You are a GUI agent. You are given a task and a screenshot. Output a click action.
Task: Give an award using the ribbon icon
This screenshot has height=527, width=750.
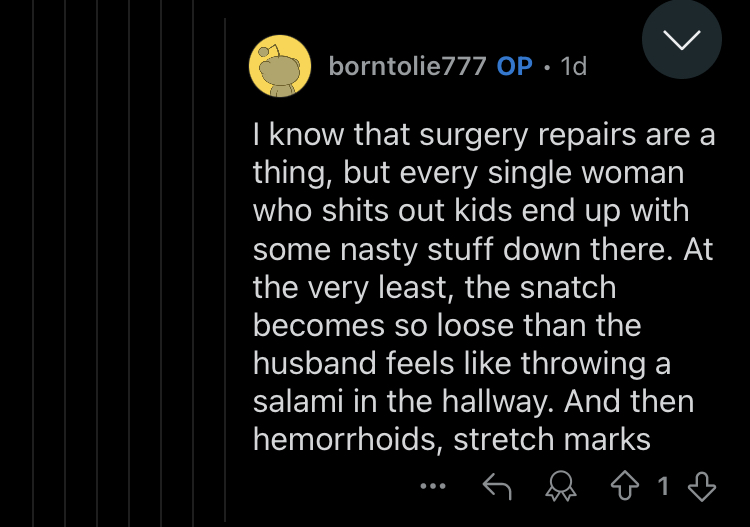561,486
